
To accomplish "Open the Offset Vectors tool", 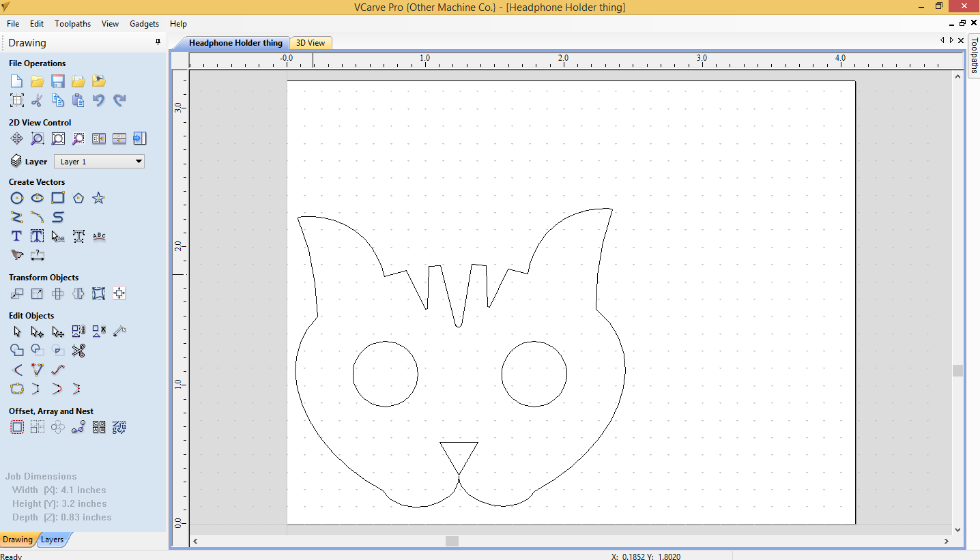I will pyautogui.click(x=17, y=428).
